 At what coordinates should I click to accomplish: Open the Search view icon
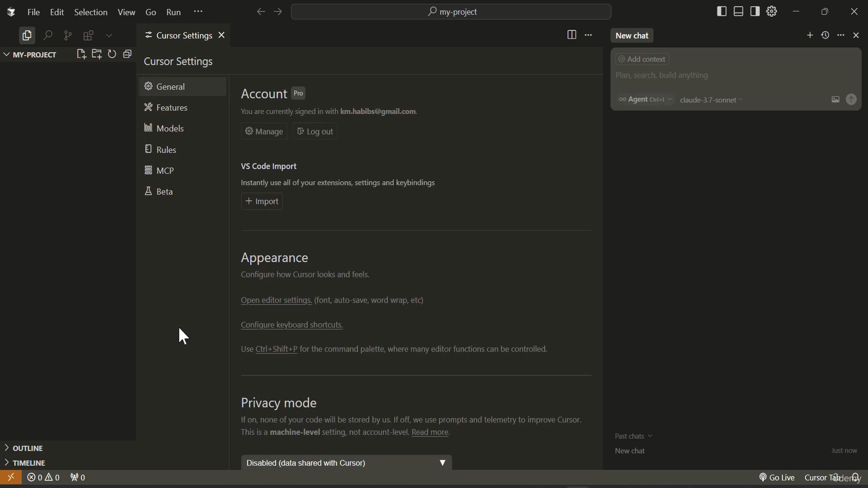47,36
